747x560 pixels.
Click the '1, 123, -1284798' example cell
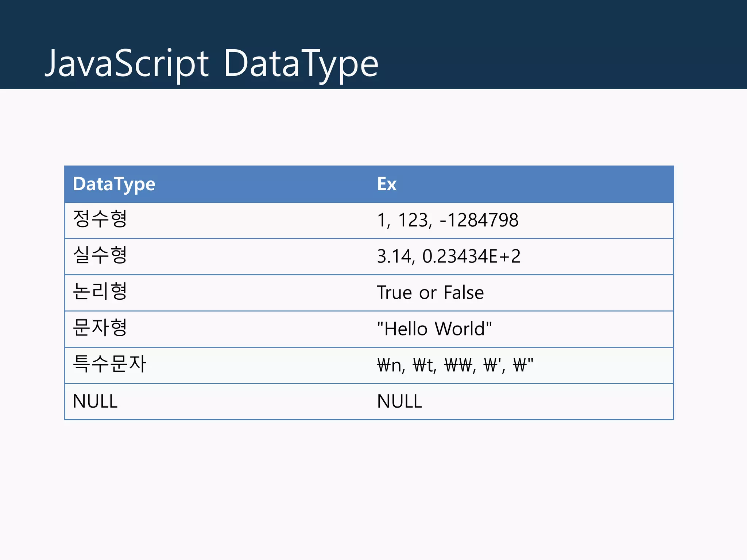(x=521, y=221)
